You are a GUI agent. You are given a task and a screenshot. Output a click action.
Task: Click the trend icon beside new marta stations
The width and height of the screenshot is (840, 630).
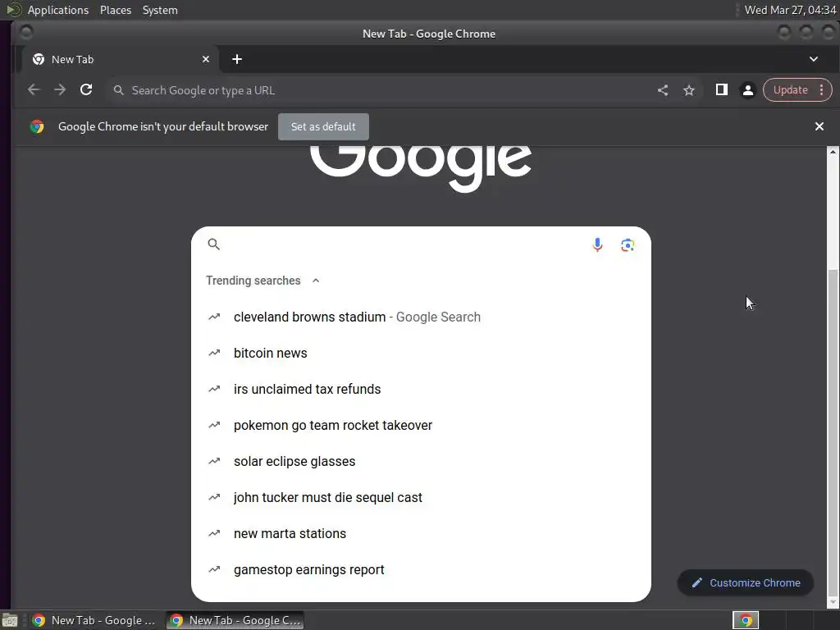pos(214,533)
